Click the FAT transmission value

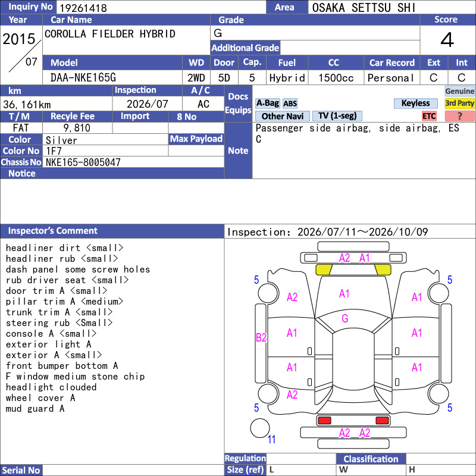[21, 128]
